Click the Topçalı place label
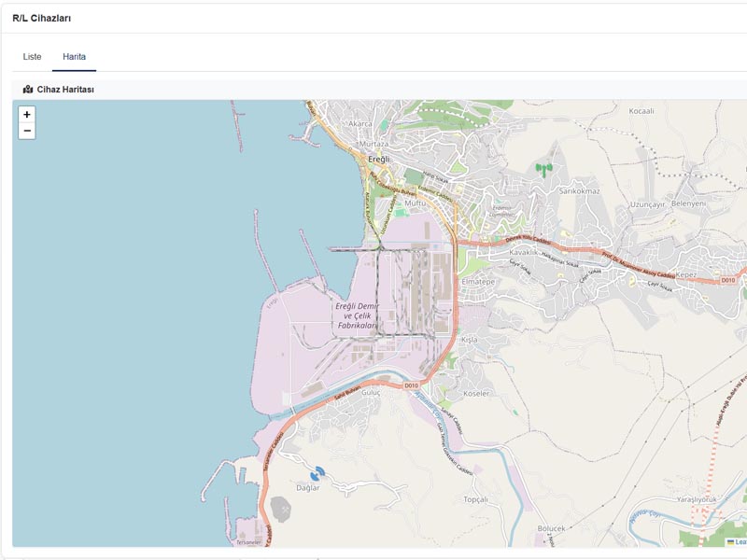This screenshot has height=560, width=747. point(475,499)
